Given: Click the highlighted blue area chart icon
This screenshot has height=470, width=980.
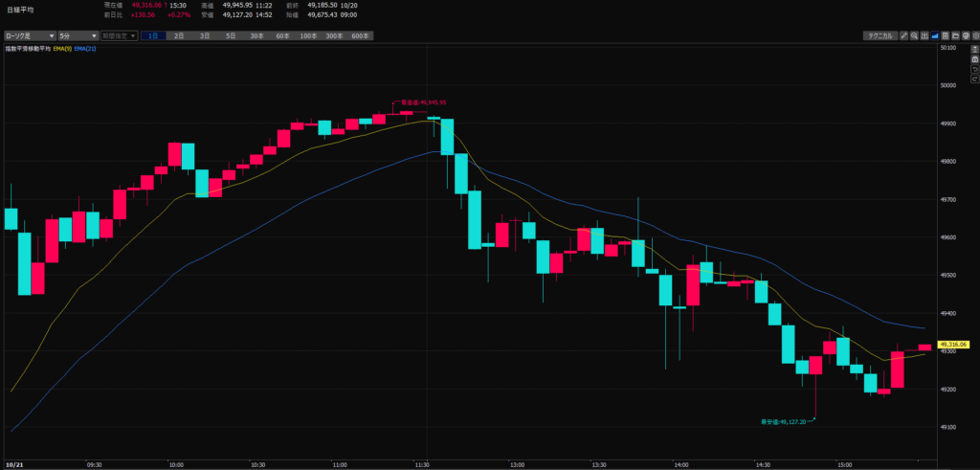Looking at the screenshot, I should [936, 35].
